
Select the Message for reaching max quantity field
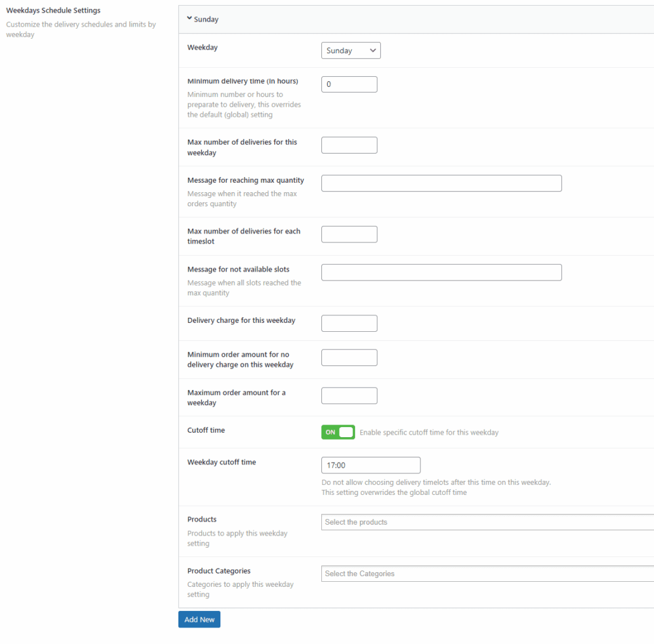(x=441, y=183)
